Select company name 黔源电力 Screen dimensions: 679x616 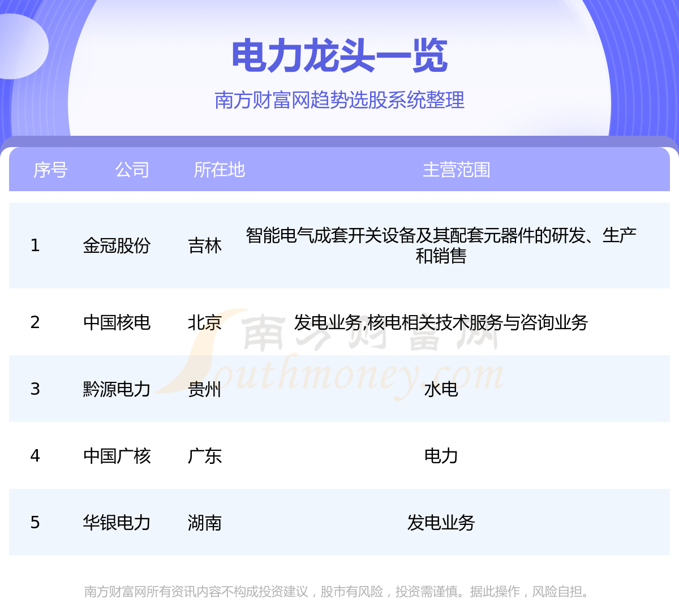(x=117, y=389)
